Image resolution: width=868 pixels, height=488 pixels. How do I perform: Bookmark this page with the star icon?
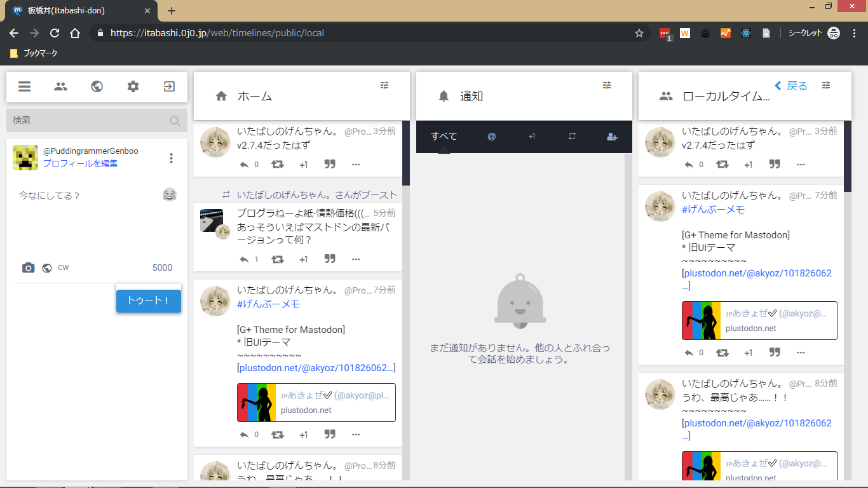pos(639,33)
